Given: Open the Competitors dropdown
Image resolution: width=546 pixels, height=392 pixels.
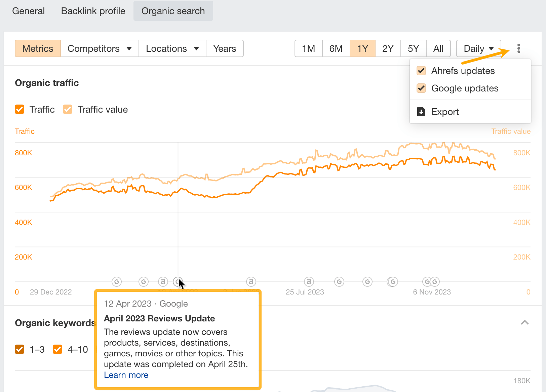Looking at the screenshot, I should (100, 48).
